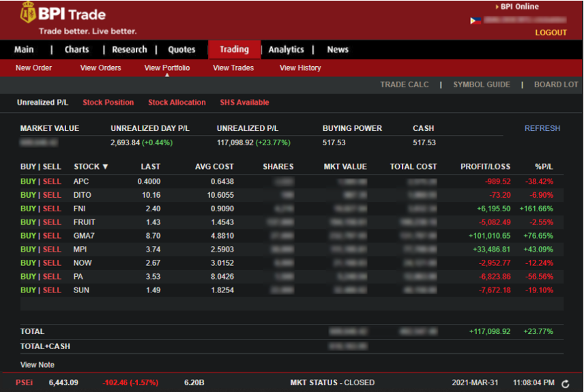Click SELL for GMA7 stock
Screen dimensions: 584x392
point(52,236)
